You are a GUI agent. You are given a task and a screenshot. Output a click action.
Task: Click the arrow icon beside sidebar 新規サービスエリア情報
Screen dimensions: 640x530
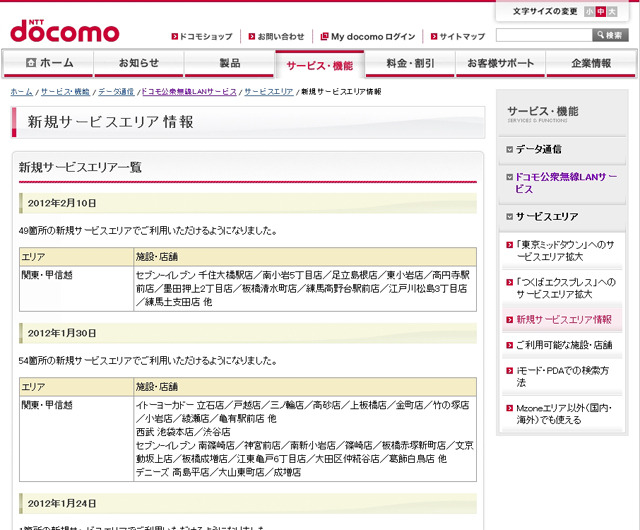(x=509, y=320)
